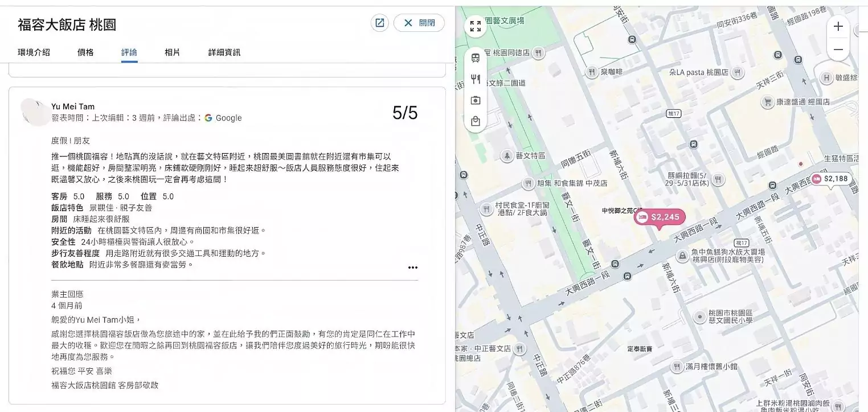Click the 豚瞬拉麵 restaurant marker
Image resolution: width=868 pixels, height=412 pixels.
718,179
